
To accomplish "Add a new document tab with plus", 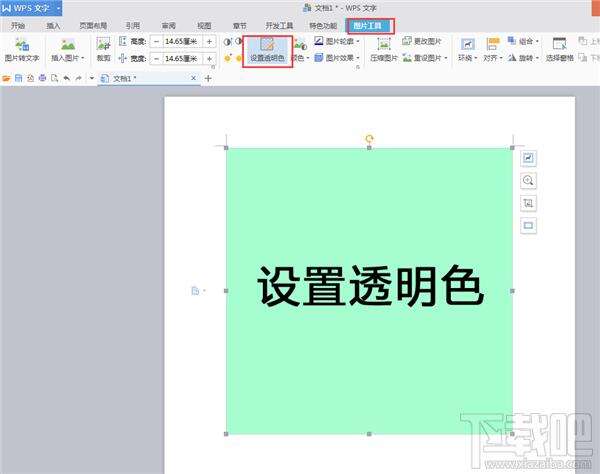I will 208,78.
